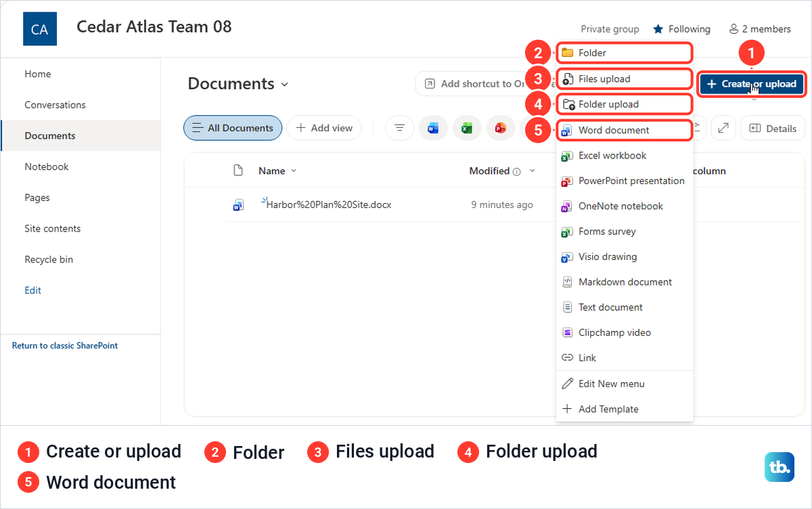Choose Add Template

[625, 409]
